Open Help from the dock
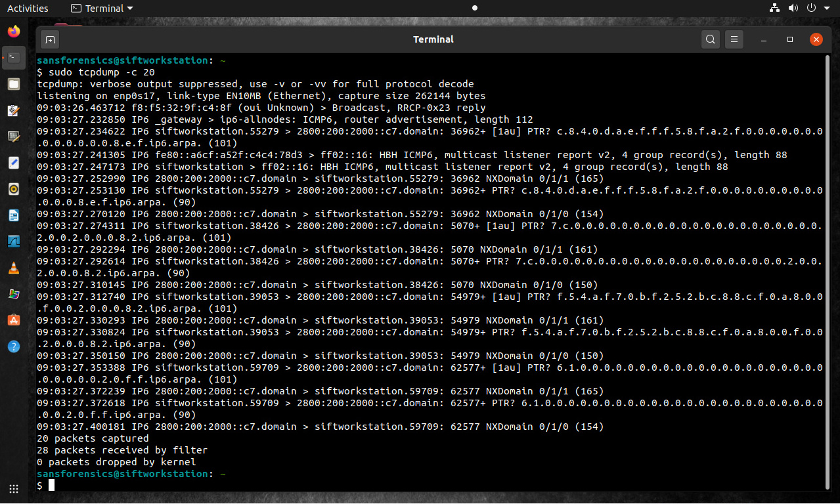The height and width of the screenshot is (504, 840). pyautogui.click(x=14, y=346)
